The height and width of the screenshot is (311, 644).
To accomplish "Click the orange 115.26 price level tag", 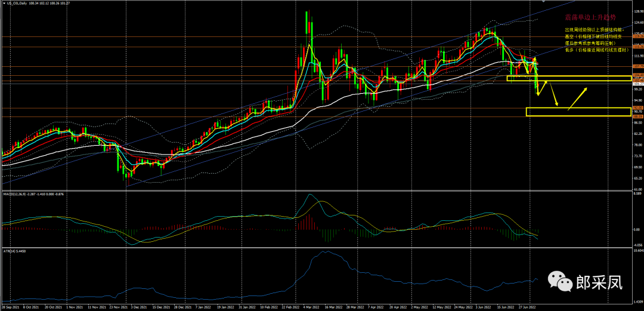I will tap(638, 47).
